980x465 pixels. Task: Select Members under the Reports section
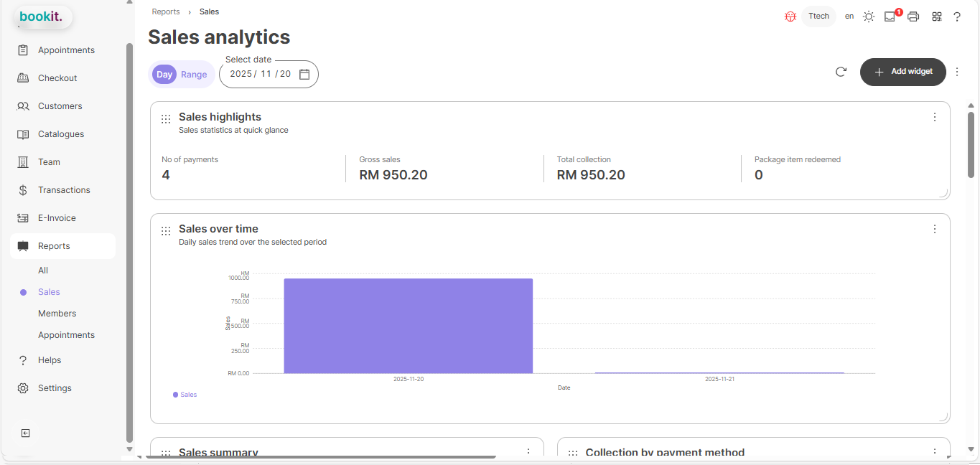coord(57,313)
